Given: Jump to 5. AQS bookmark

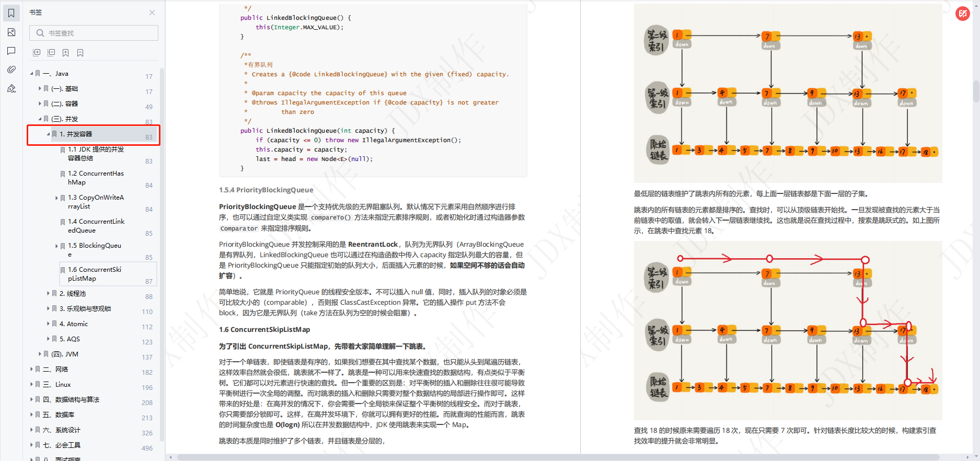Looking at the screenshot, I should click(70, 339).
